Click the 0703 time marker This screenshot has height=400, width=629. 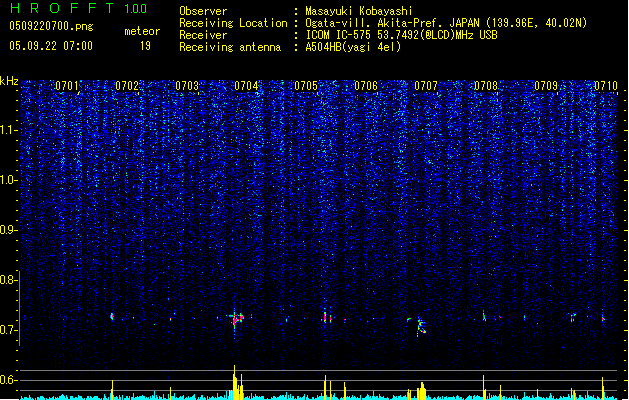(x=187, y=86)
